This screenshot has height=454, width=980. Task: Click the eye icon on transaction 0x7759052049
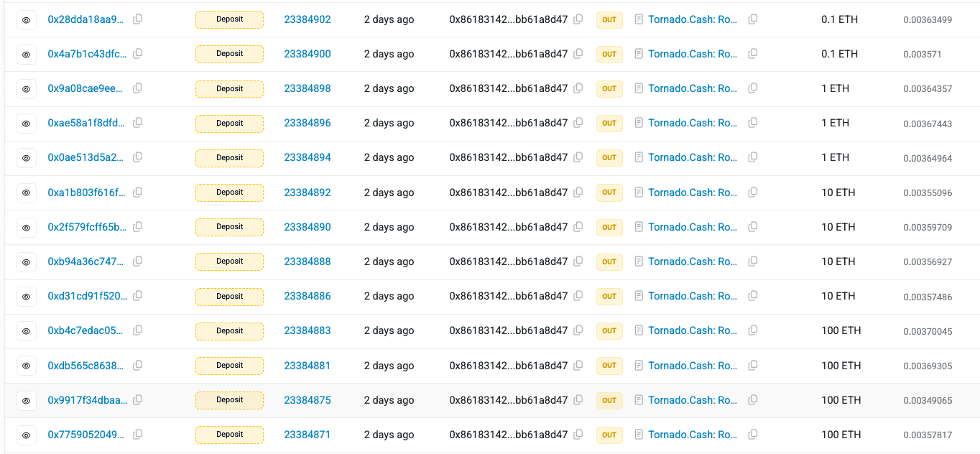tap(26, 435)
